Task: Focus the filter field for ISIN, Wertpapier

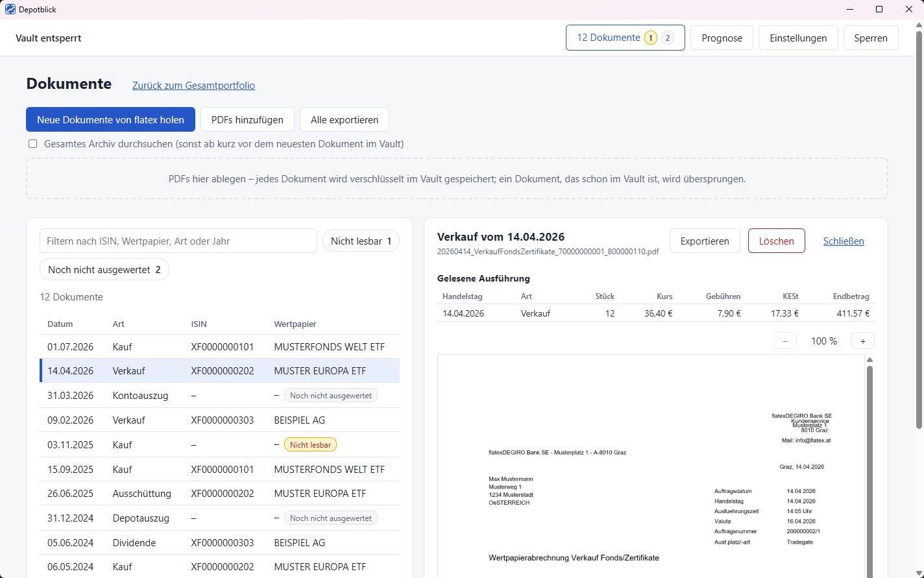Action: click(178, 241)
